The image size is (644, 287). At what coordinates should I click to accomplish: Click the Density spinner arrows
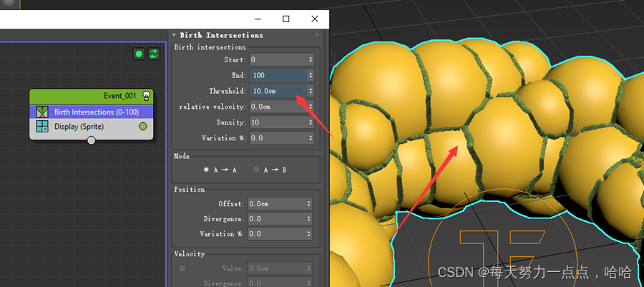311,122
